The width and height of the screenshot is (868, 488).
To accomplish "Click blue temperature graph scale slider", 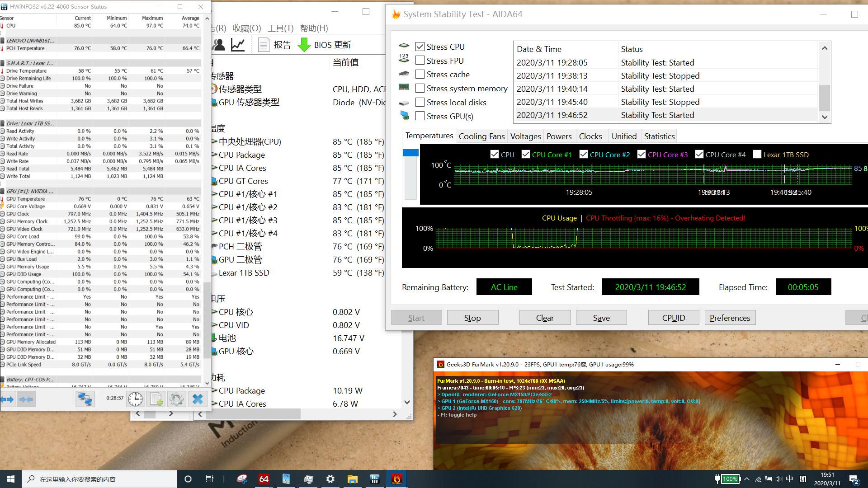I will (410, 153).
